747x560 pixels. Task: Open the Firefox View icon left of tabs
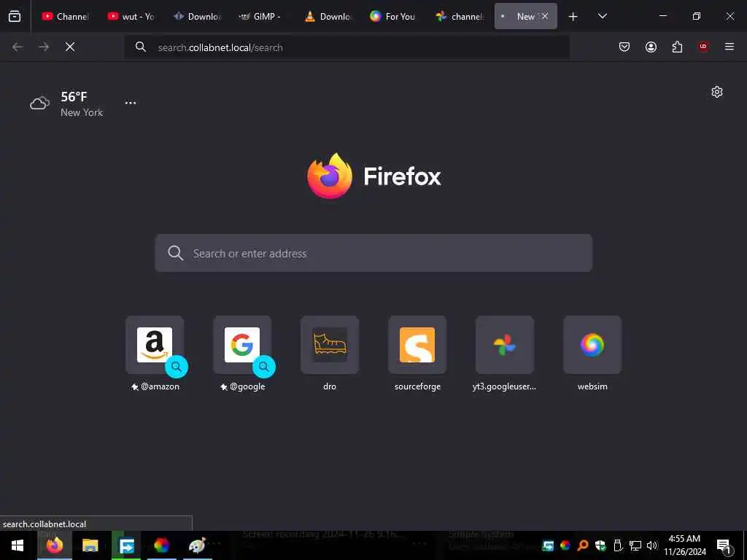pyautogui.click(x=15, y=16)
